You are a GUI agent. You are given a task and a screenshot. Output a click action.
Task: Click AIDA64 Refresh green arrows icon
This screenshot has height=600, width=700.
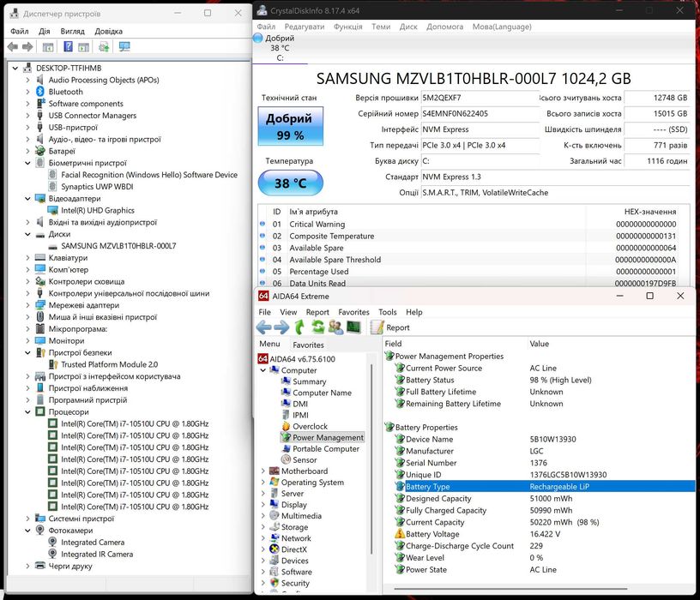[317, 327]
